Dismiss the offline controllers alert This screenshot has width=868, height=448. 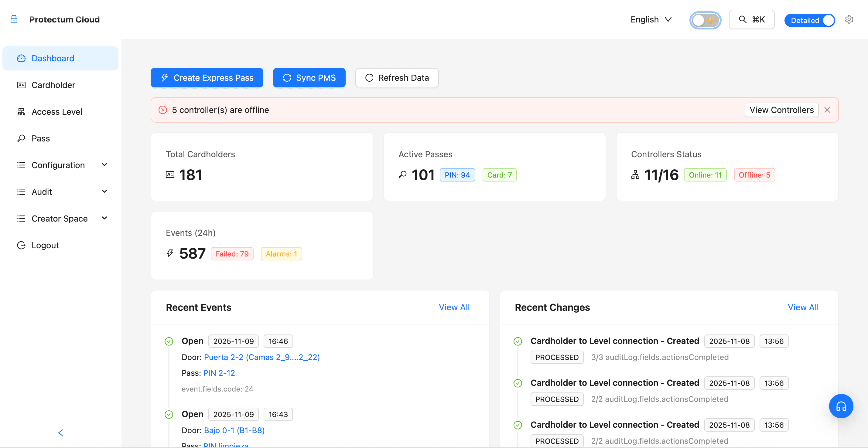pos(828,110)
